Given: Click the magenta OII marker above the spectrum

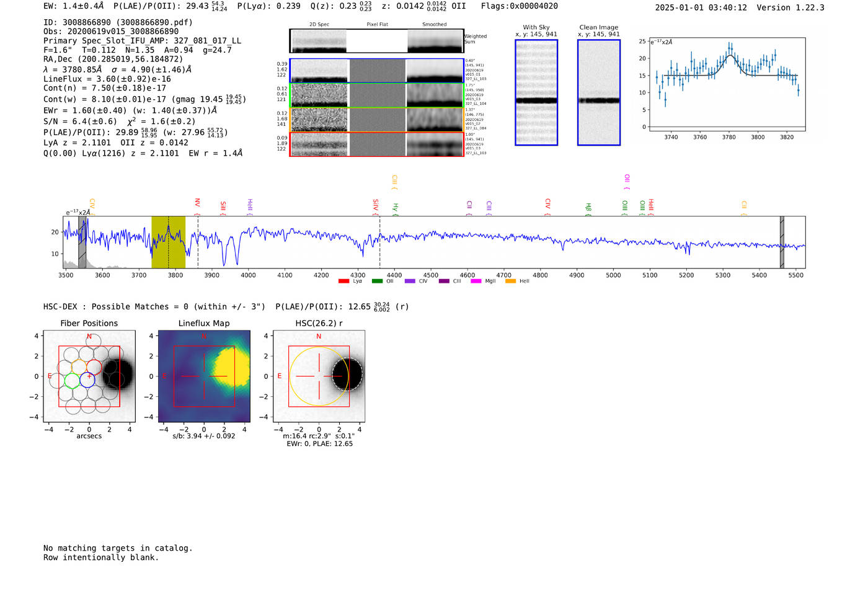Looking at the screenshot, I should [x=627, y=182].
